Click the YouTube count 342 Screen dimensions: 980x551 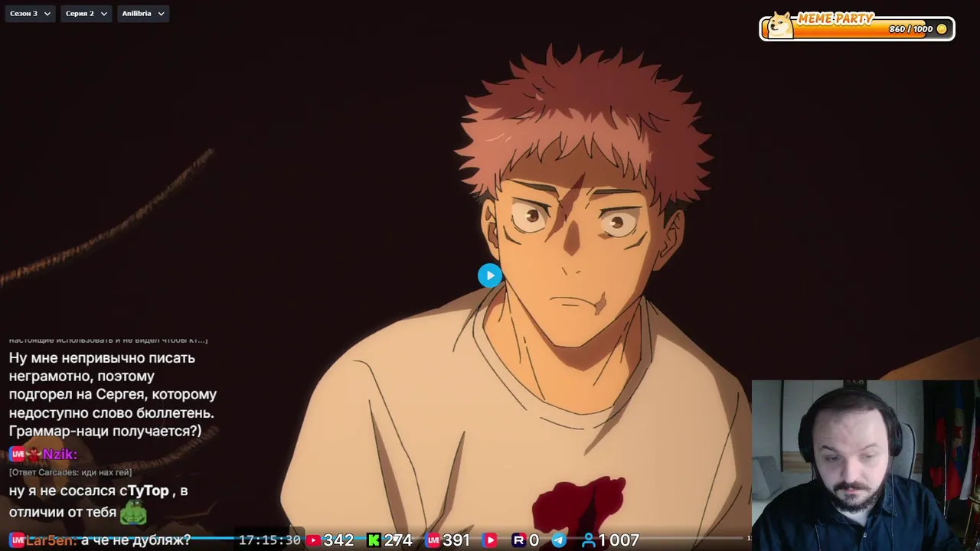tap(338, 540)
